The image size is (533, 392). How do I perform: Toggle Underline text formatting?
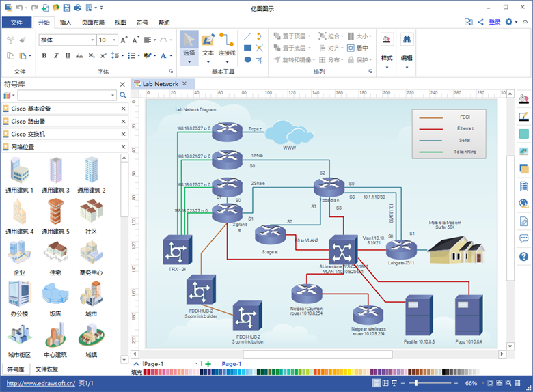coord(68,55)
